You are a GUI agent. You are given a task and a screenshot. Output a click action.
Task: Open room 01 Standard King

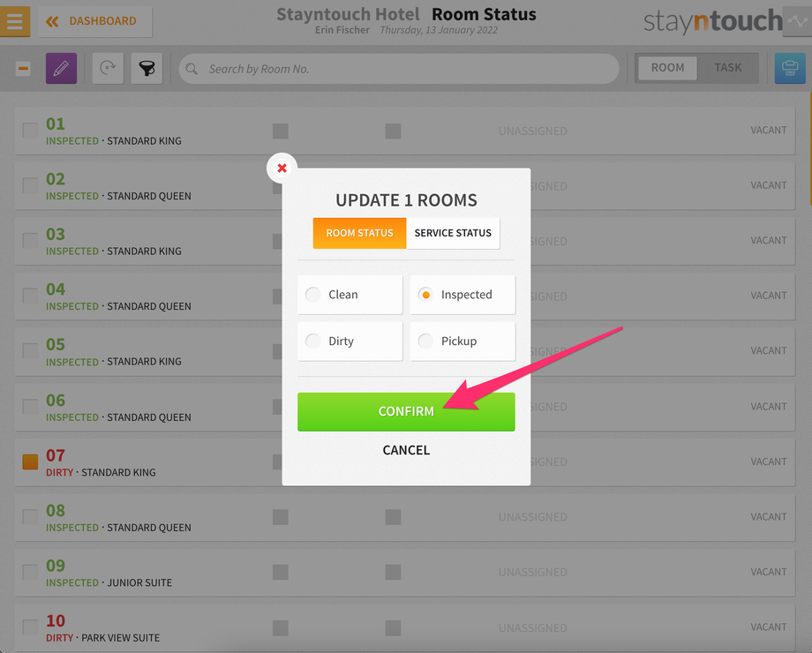coord(405,131)
